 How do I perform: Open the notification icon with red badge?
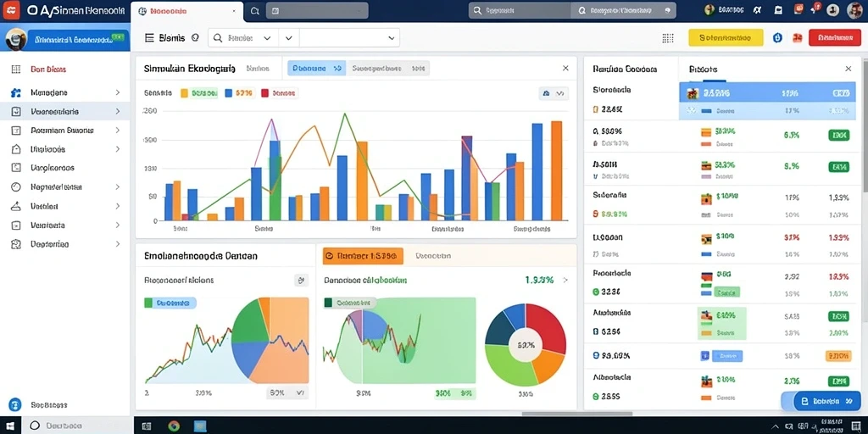tap(816, 8)
